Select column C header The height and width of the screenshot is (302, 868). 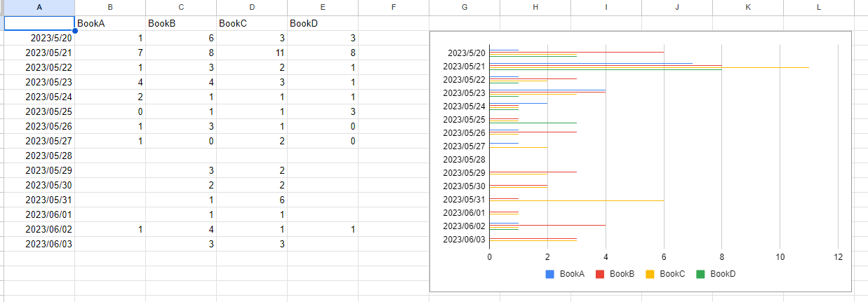[181, 8]
